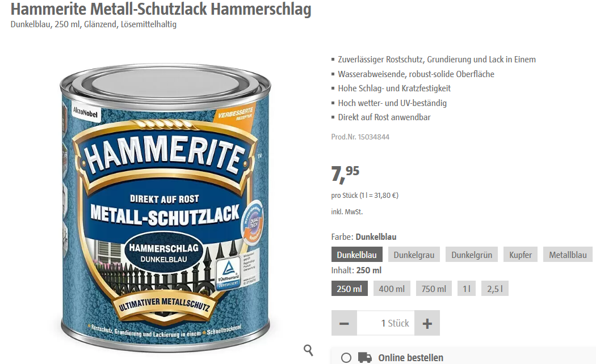Decrease quantity with the minus button
Viewport: 596px width, 364px height.
point(344,323)
